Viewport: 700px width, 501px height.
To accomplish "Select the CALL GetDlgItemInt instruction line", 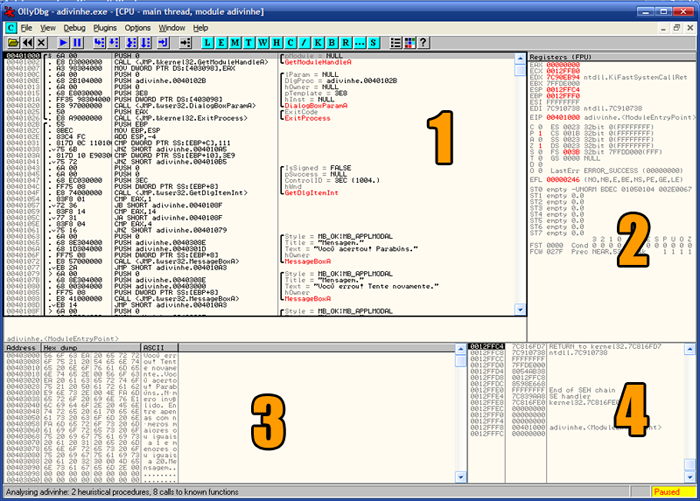I will (x=259, y=193).
